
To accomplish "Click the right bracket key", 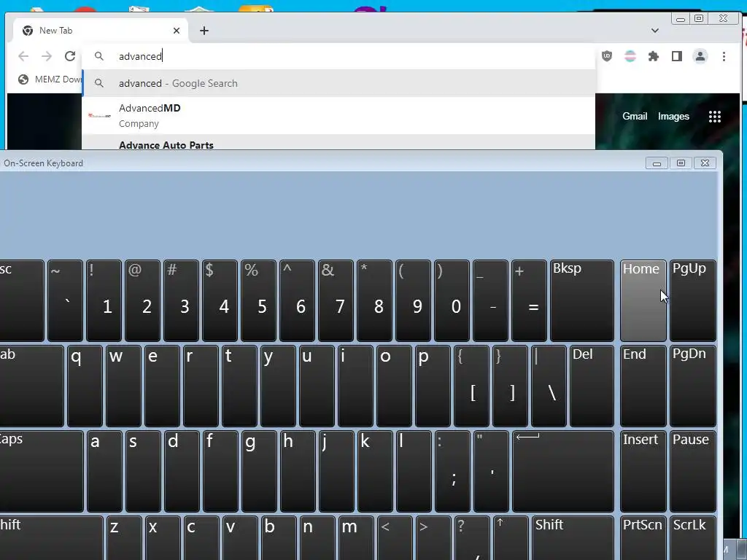I will coord(510,386).
